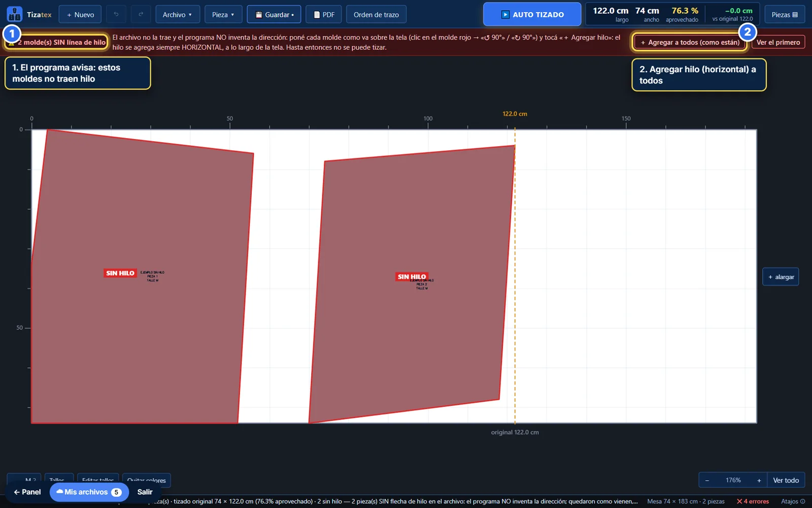Zoom in with the plus button
This screenshot has height=508, width=812.
759,480
